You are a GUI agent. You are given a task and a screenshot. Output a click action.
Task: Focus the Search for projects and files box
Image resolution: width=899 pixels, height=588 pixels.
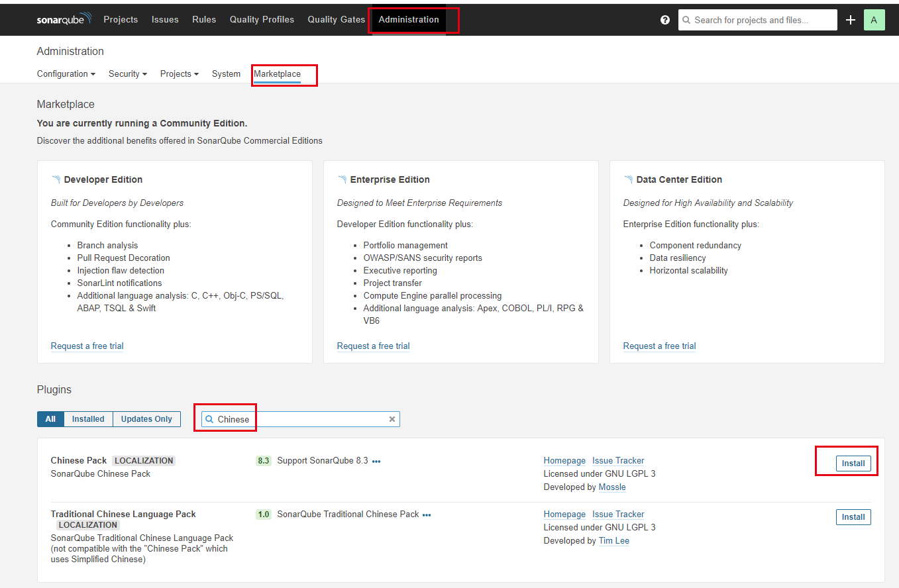758,20
